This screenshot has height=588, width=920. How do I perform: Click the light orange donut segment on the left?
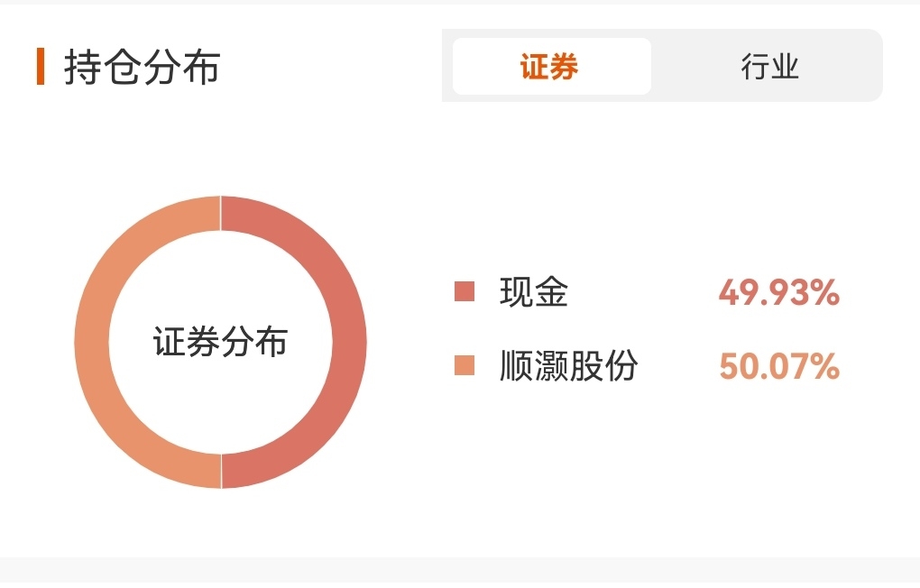point(92,342)
